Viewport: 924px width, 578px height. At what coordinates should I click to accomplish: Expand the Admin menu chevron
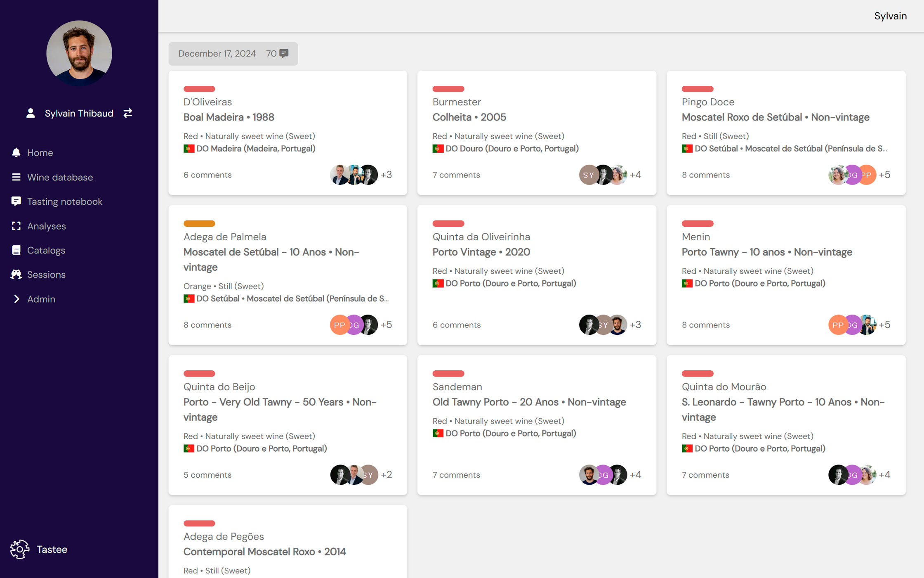(16, 299)
